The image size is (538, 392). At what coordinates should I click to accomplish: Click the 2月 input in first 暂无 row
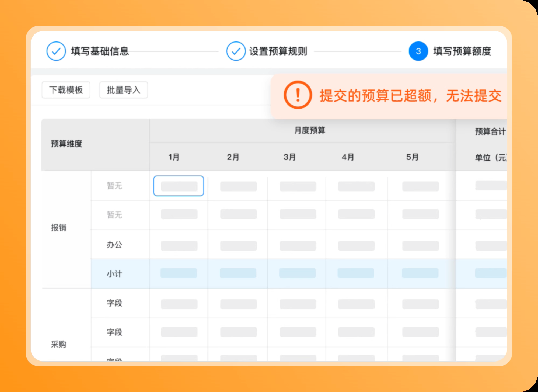238,186
